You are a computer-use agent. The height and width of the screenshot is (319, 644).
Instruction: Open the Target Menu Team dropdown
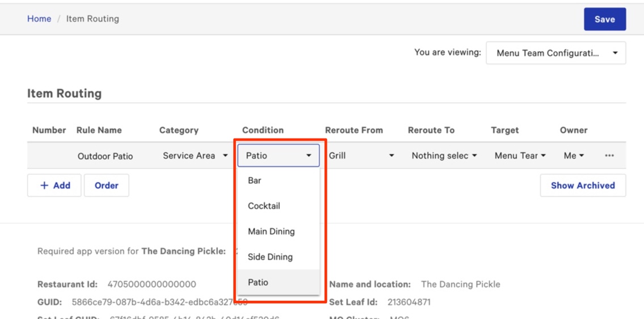click(x=520, y=156)
